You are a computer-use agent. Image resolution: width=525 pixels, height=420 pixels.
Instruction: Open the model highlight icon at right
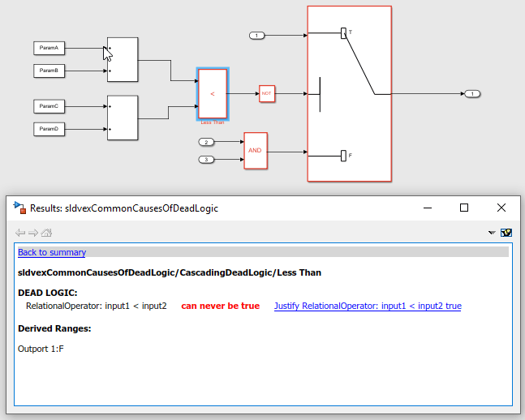[x=506, y=233]
